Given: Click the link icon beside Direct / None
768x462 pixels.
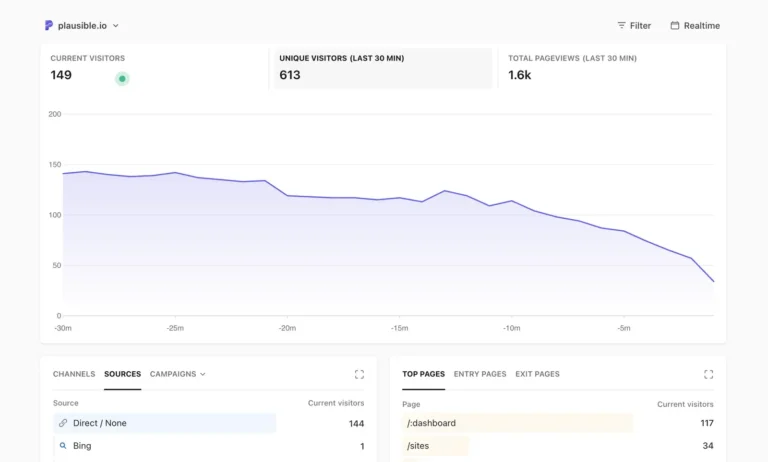Looking at the screenshot, I should [x=63, y=423].
